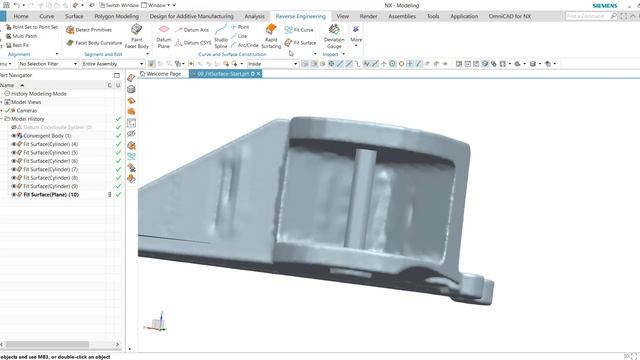
Task: Click the Best Fit alignment tool
Action: click(17, 45)
